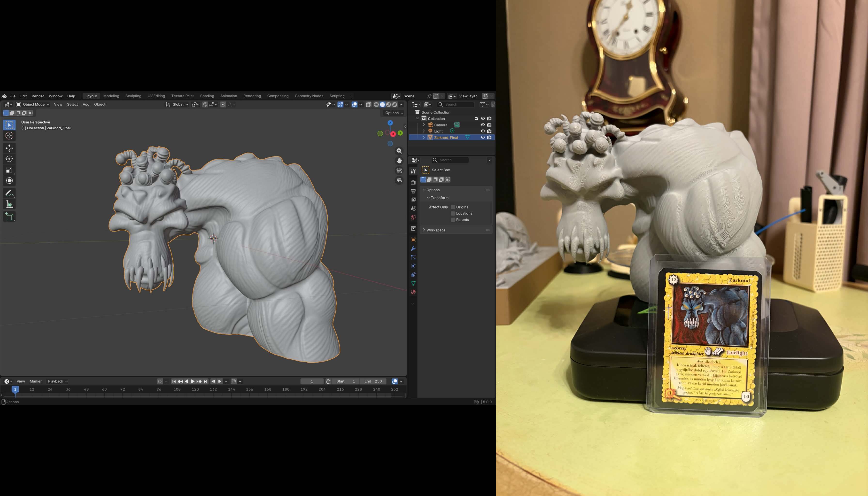Click the End frame 250 field

point(373,381)
